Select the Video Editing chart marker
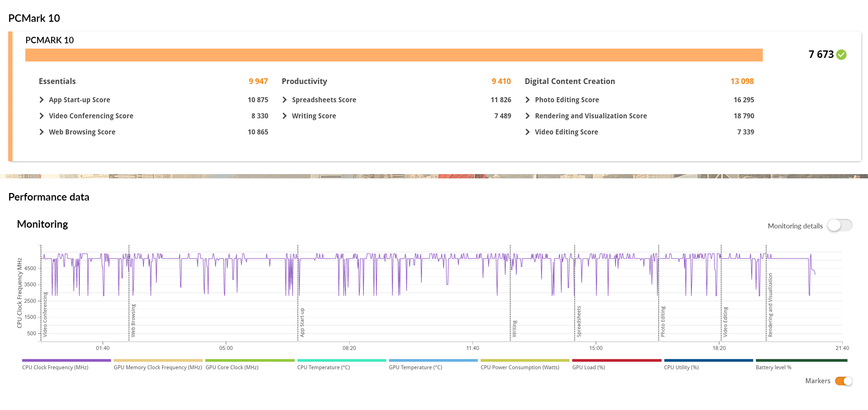 pos(725,322)
